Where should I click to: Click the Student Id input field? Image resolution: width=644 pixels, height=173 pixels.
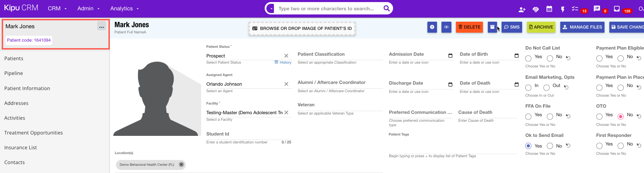click(242, 136)
